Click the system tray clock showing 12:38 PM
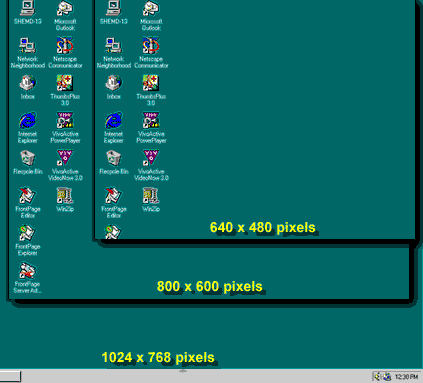This screenshot has width=423, height=383. tap(406, 377)
